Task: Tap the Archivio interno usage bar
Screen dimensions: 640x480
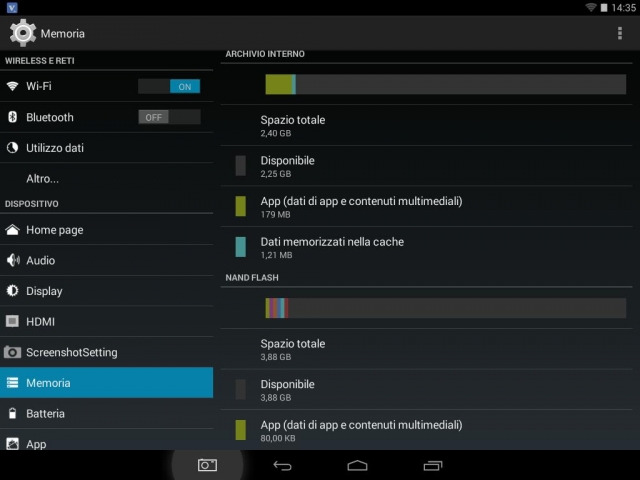Action: (446, 84)
